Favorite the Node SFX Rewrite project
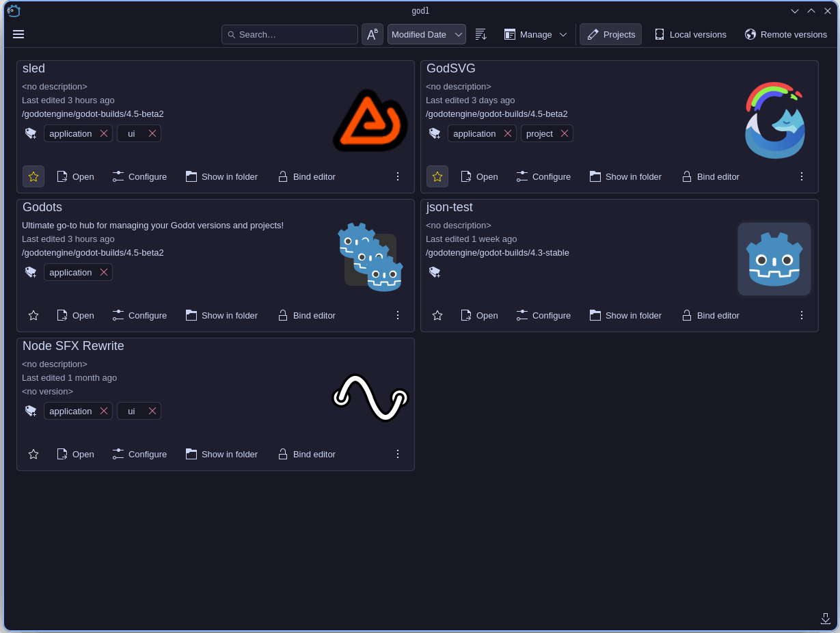This screenshot has height=633, width=840. click(33, 454)
